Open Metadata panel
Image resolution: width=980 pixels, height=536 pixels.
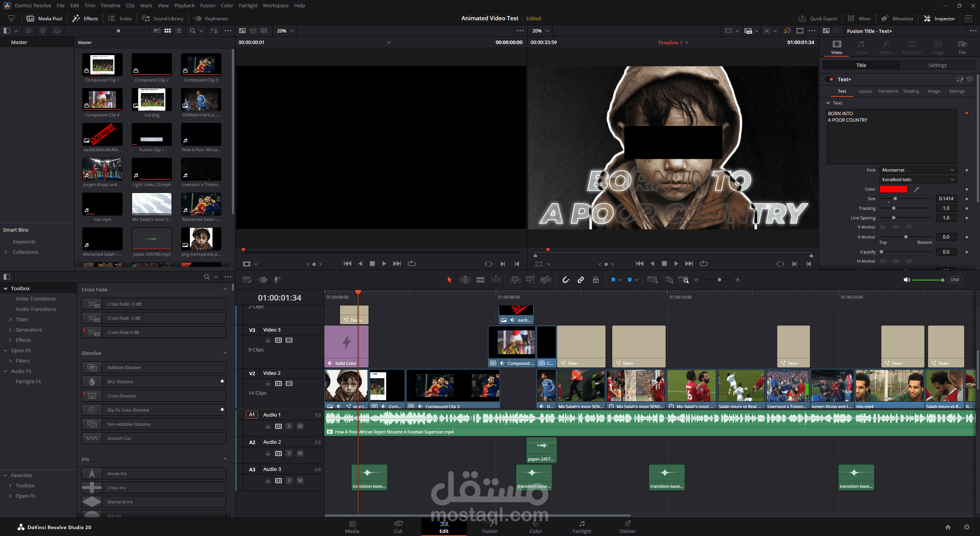point(897,18)
